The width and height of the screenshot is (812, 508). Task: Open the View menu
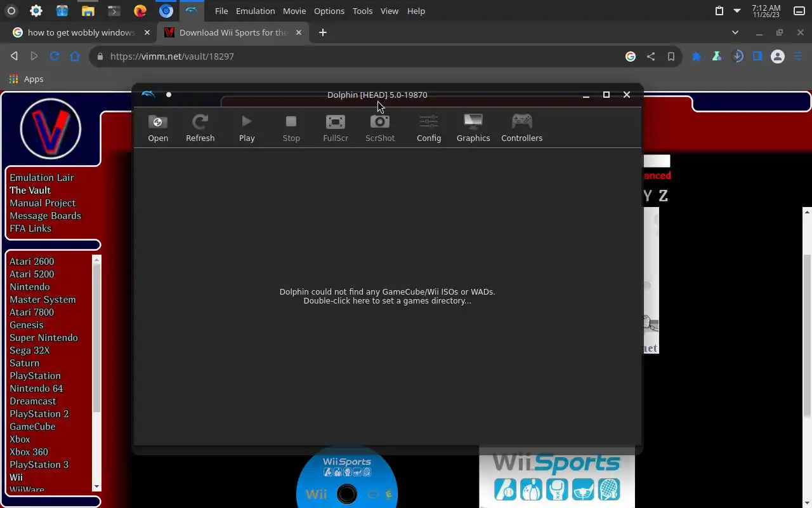(390, 11)
